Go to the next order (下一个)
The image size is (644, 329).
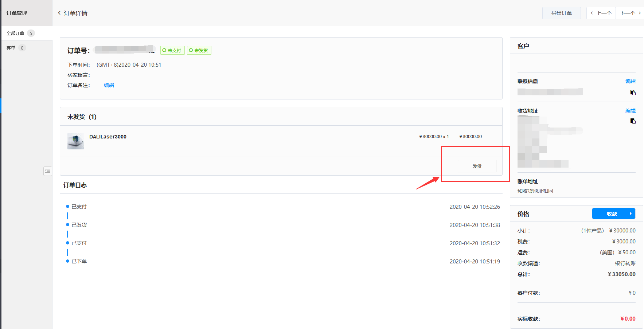coord(630,13)
